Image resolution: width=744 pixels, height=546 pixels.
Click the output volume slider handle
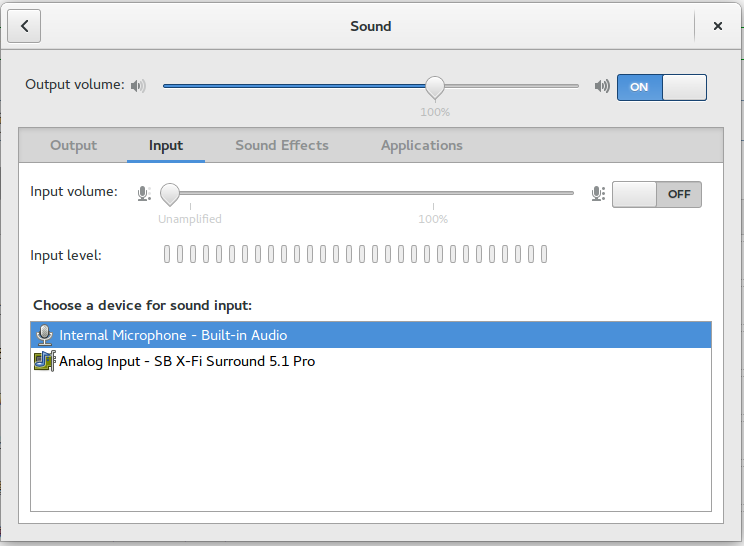(x=435, y=86)
